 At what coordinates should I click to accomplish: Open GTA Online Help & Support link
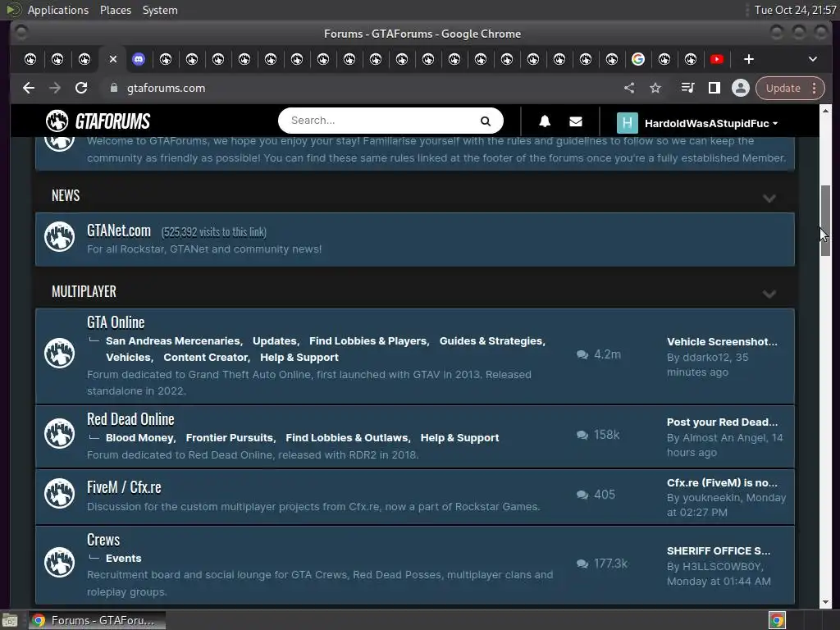(x=299, y=358)
